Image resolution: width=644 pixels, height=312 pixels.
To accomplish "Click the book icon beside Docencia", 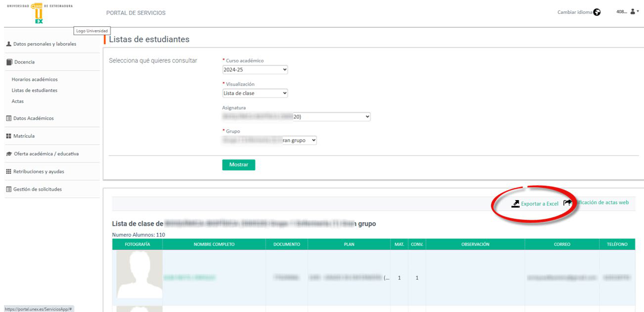I will click(x=9, y=62).
